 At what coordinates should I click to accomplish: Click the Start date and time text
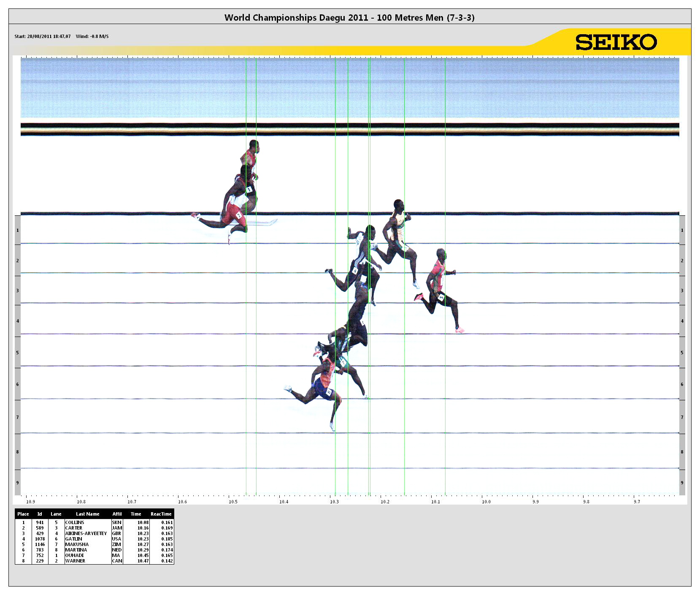pyautogui.click(x=43, y=36)
